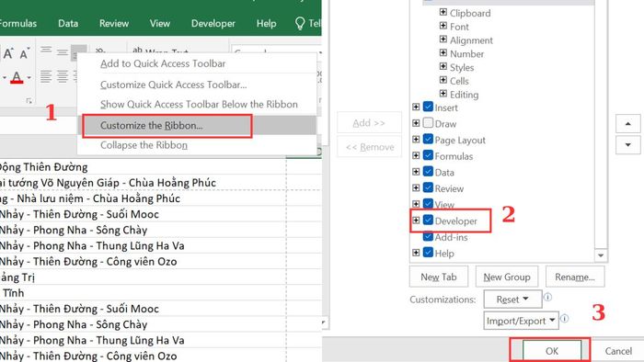Align text left icon in the ribbon
Viewport: 644px width, 362px height.
point(46,76)
